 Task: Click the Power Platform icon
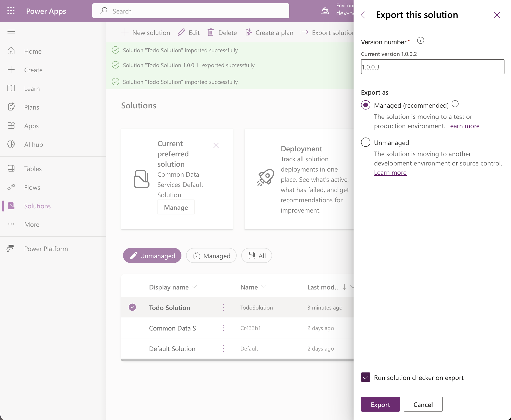(x=10, y=248)
